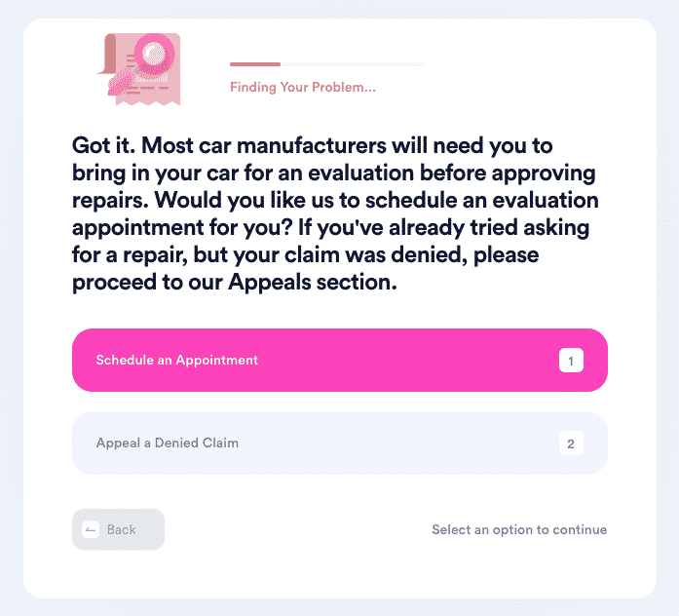679x616 pixels.
Task: Click the filled part of the progress bar
Action: pyautogui.click(x=255, y=64)
